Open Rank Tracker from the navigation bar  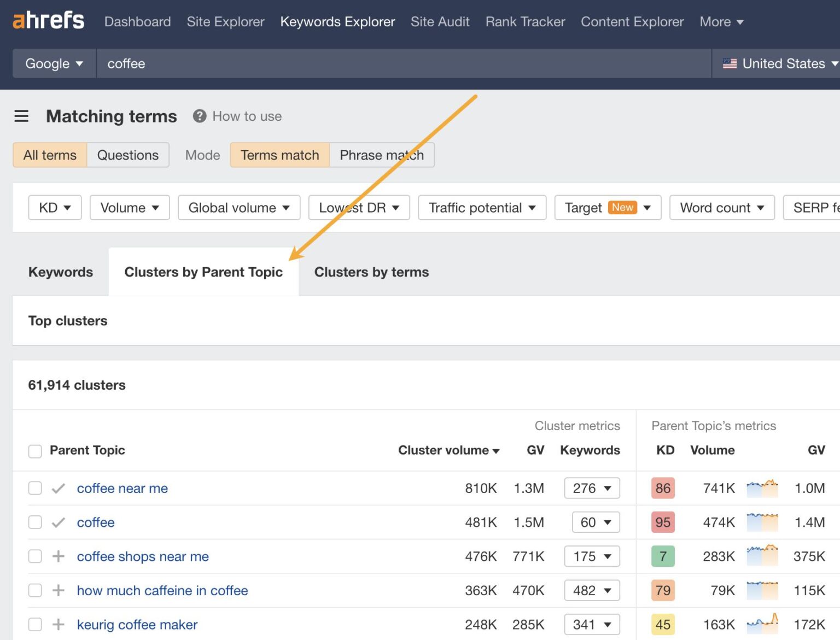(x=524, y=22)
